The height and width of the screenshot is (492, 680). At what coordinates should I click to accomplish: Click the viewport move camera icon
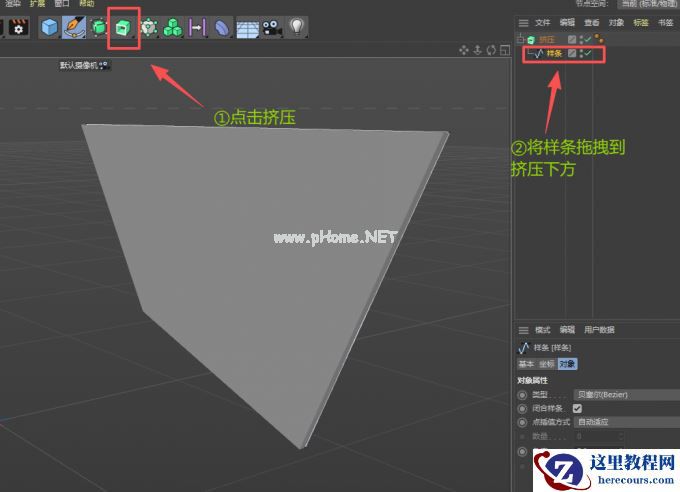464,50
